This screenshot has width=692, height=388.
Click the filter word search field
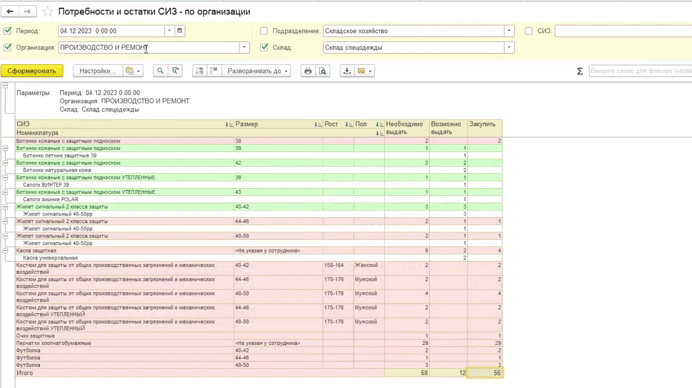pyautogui.click(x=640, y=71)
